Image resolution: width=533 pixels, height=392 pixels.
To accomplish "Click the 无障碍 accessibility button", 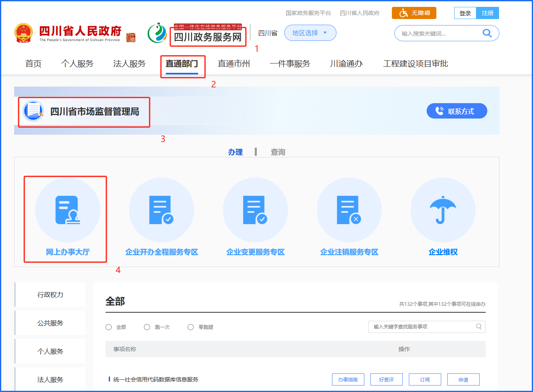I will tap(414, 13).
